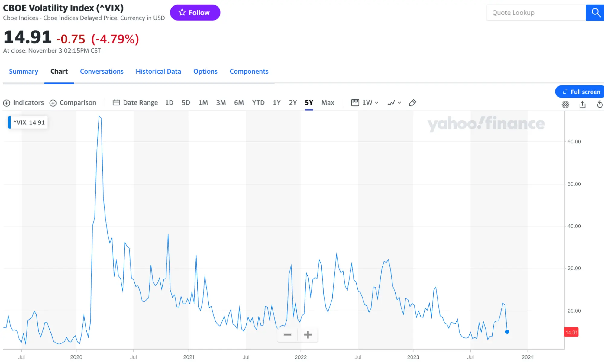The width and height of the screenshot is (604, 364).
Task: Click the search magnifier icon
Action: [595, 13]
